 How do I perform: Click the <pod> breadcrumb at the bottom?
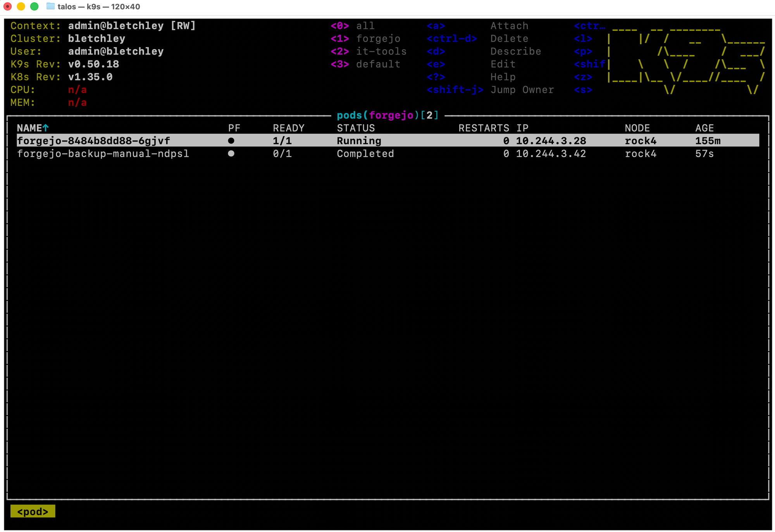pyautogui.click(x=33, y=511)
